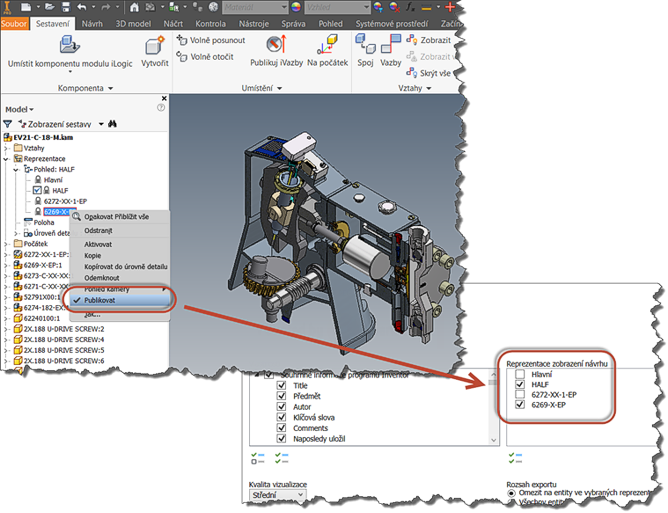668x513 pixels.
Task: Enable the Hlavní representation checkbox
Action: pyautogui.click(x=518, y=372)
